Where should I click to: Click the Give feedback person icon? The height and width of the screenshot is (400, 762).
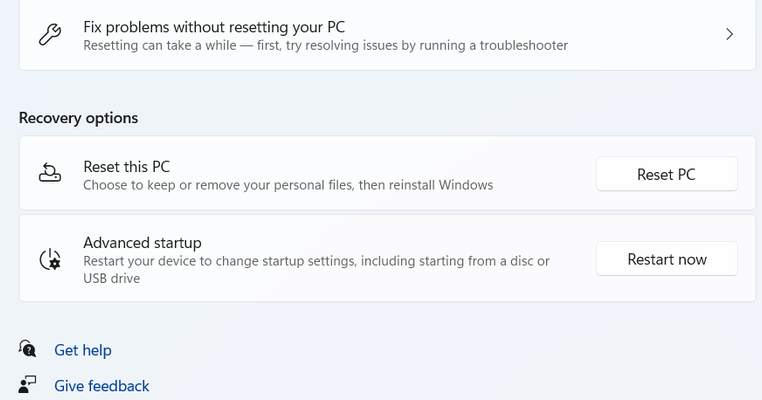click(x=27, y=384)
